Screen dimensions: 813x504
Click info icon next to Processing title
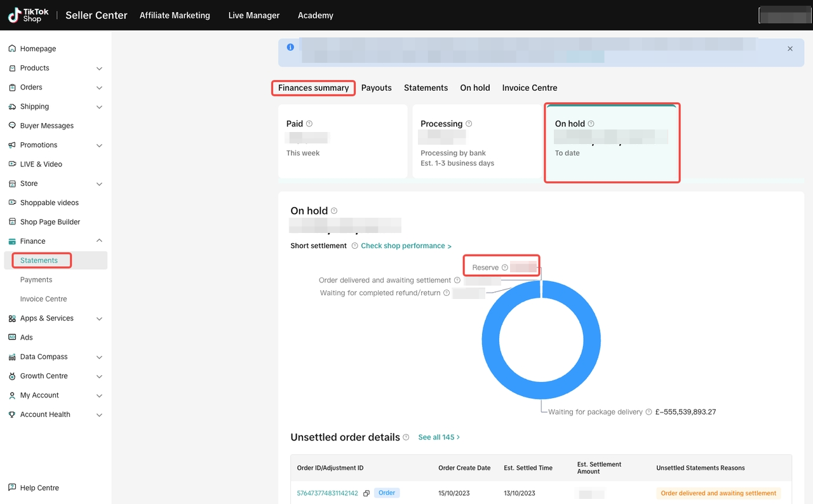tap(469, 124)
